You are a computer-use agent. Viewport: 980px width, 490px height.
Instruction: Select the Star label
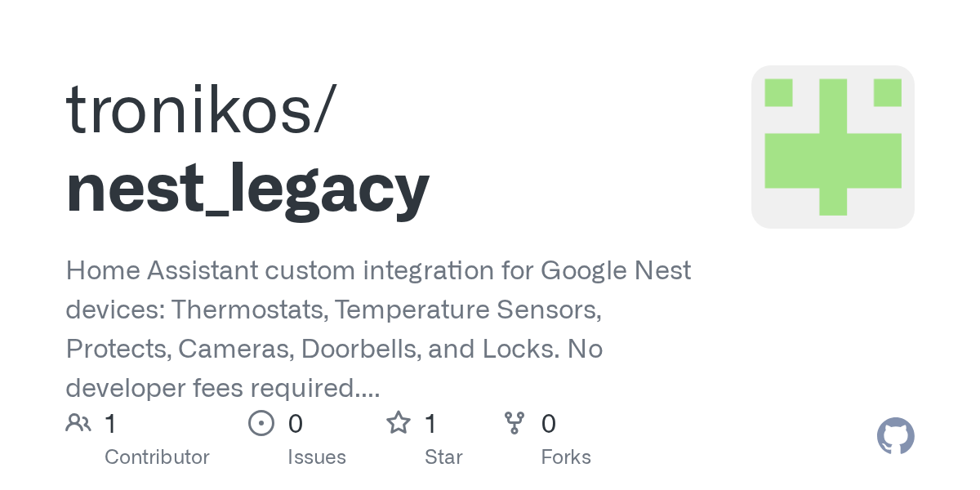pyautogui.click(x=443, y=457)
